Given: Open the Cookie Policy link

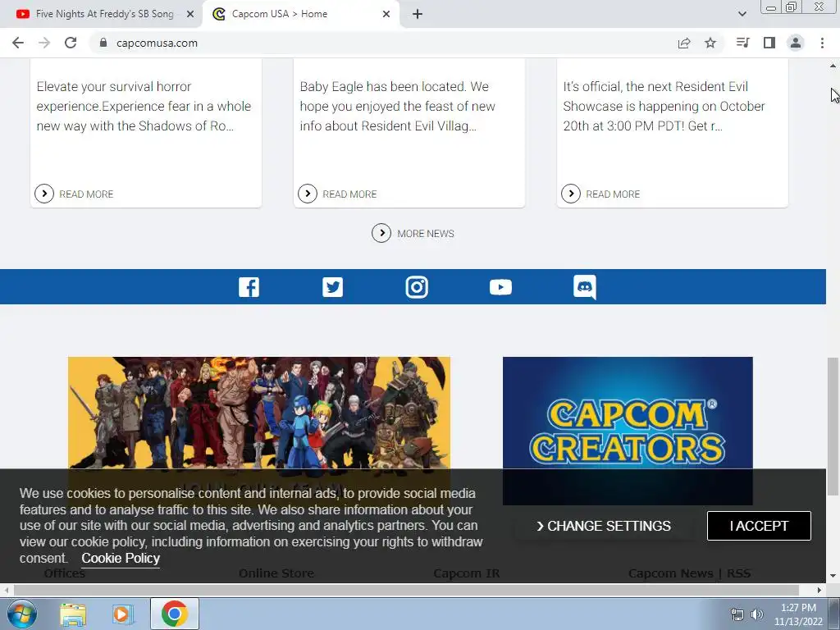Looking at the screenshot, I should pos(121,558).
